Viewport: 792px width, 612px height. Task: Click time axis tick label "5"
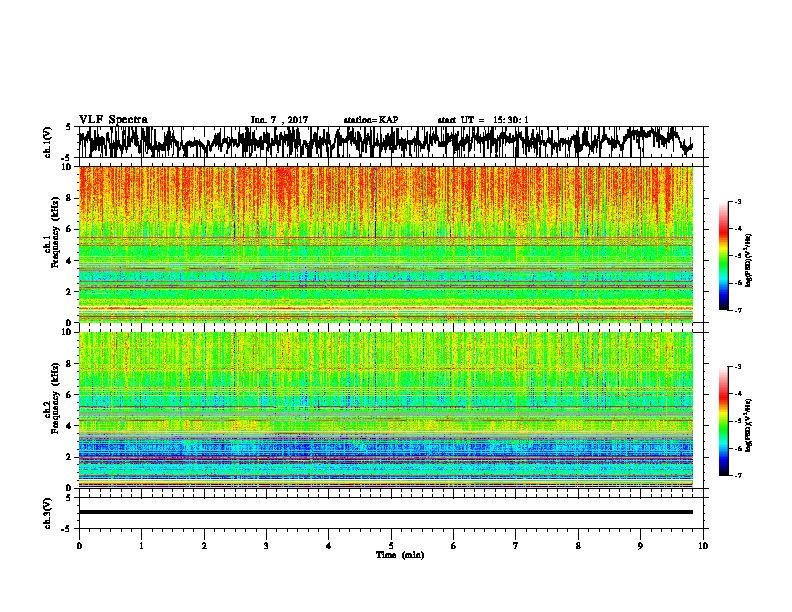pos(391,546)
